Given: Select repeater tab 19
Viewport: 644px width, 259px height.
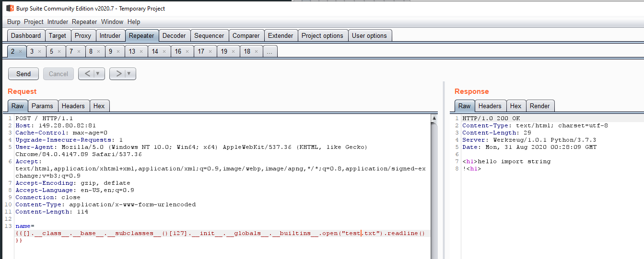Looking at the screenshot, I should pos(224,52).
